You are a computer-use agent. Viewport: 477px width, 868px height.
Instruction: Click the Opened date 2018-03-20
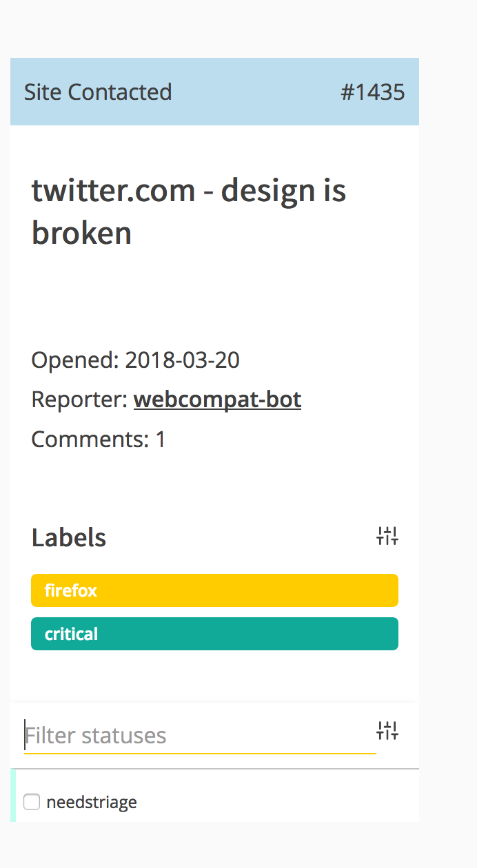tap(135, 360)
